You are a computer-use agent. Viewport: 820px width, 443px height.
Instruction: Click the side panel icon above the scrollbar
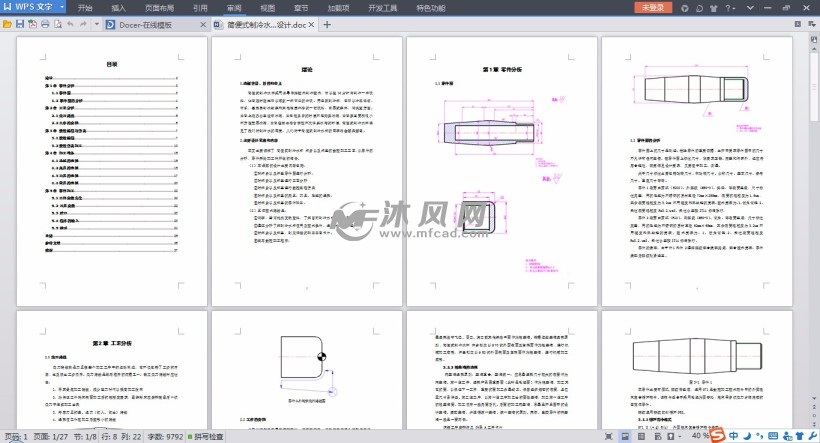coord(814,39)
